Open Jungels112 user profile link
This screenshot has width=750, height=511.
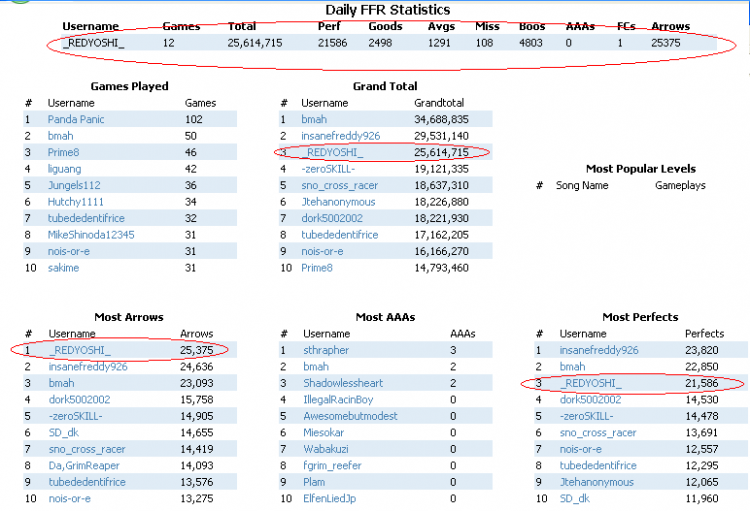pyautogui.click(x=73, y=185)
